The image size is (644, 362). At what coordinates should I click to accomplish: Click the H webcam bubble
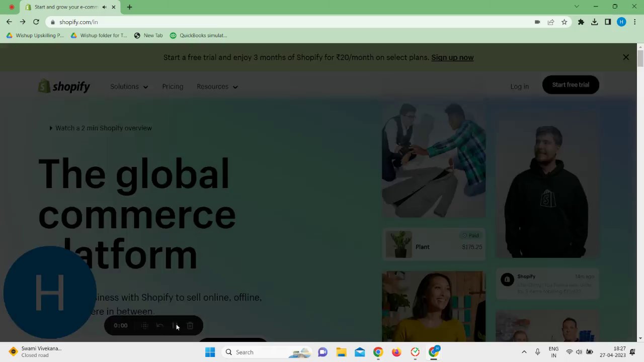(x=50, y=293)
